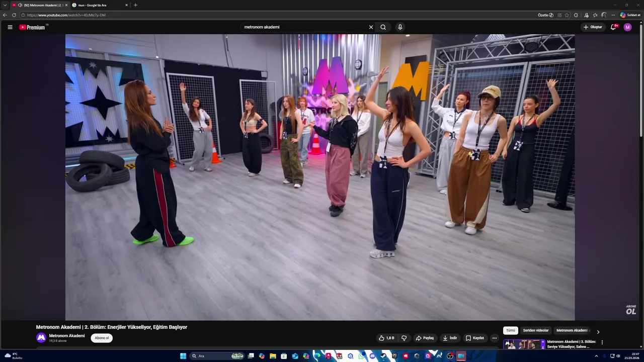
Task: Share the video via Paylaş
Action: tap(425, 338)
